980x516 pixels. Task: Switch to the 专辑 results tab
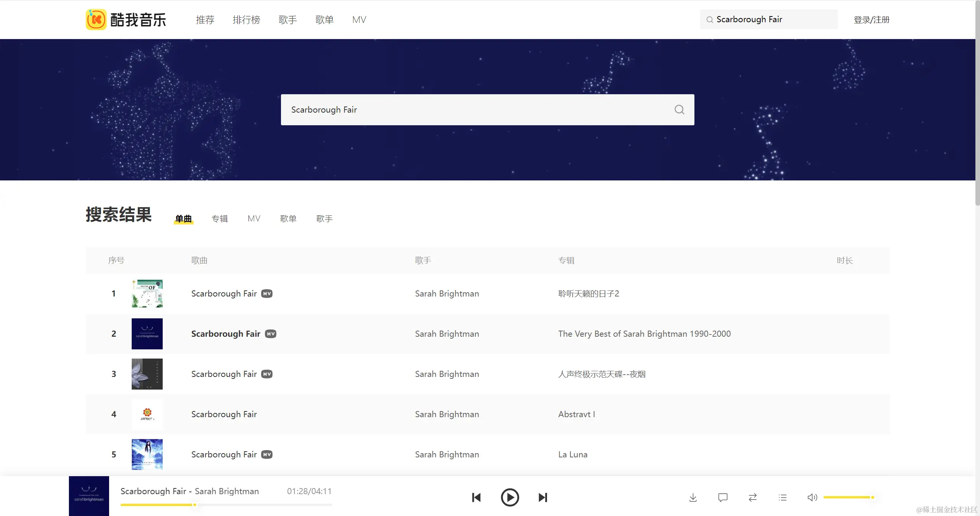(220, 218)
